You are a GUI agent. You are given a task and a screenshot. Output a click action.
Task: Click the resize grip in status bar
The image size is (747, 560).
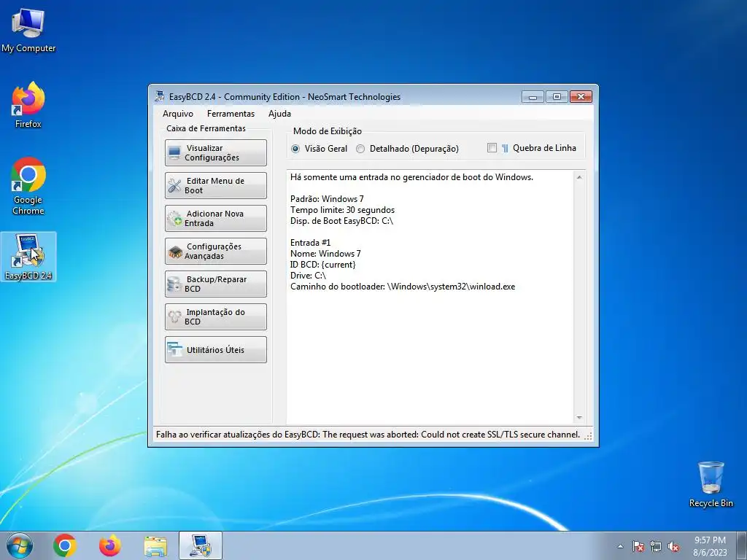pos(589,436)
